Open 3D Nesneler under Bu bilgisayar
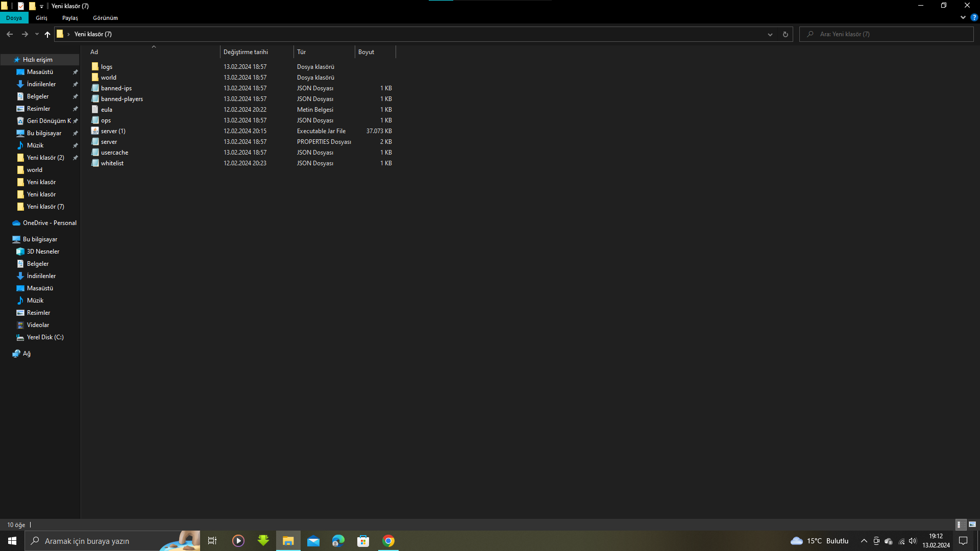The image size is (980, 551). [x=43, y=252]
